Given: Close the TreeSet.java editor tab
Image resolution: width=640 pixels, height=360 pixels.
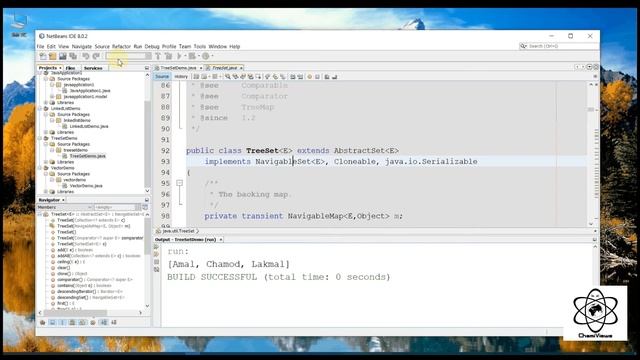Looking at the screenshot, I should click(x=241, y=68).
